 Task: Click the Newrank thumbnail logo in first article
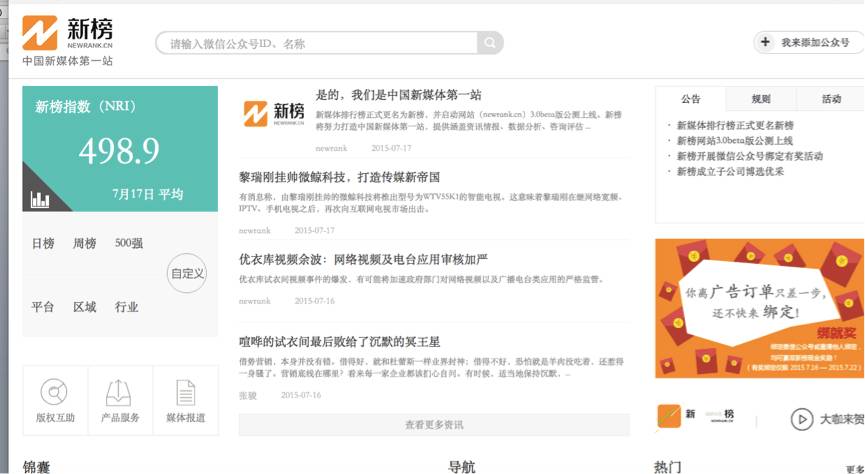[274, 114]
